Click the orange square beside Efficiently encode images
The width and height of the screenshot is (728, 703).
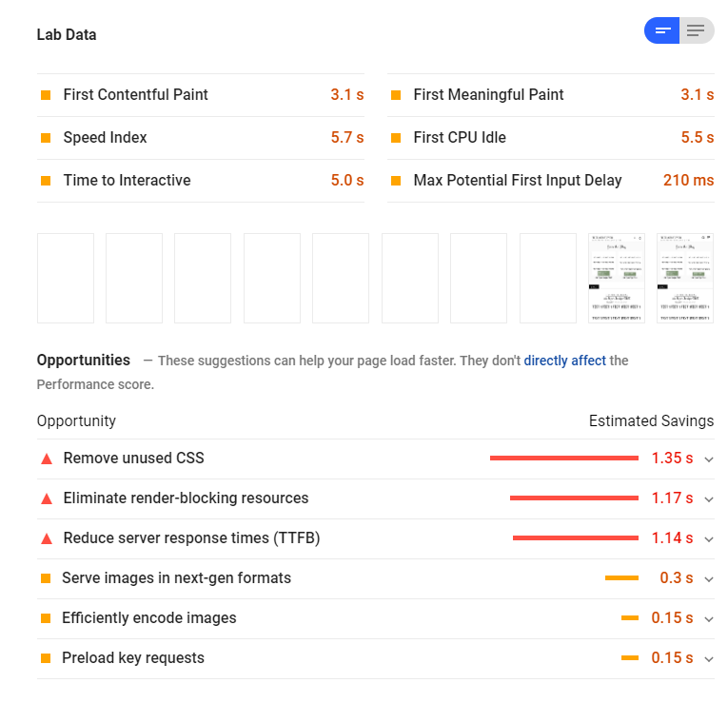(46, 618)
